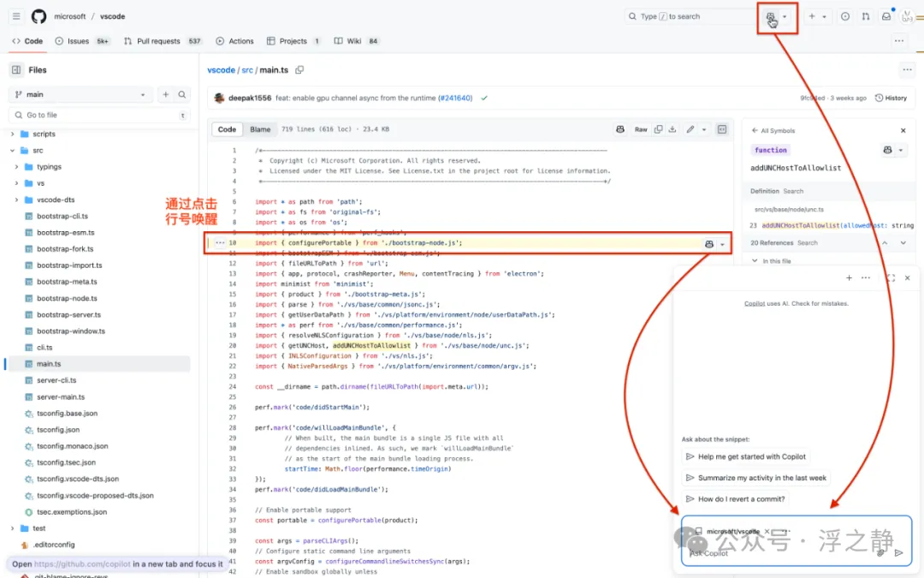Expand the typings folder

(16, 167)
